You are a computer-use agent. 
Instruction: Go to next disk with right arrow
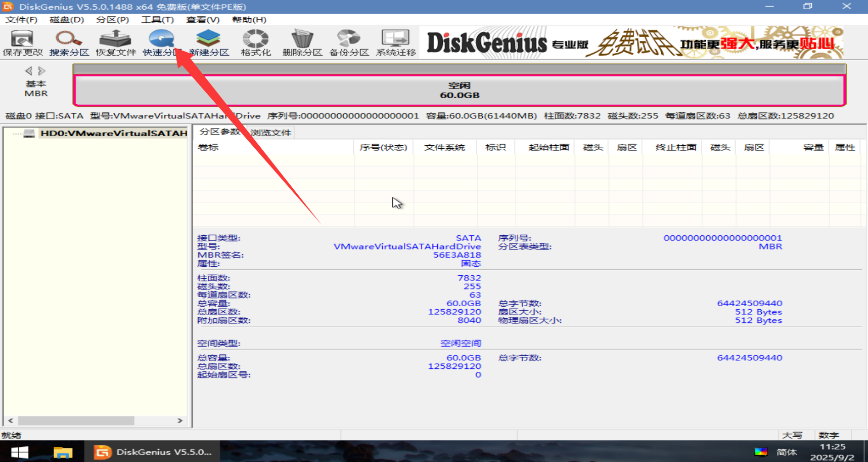[x=42, y=71]
